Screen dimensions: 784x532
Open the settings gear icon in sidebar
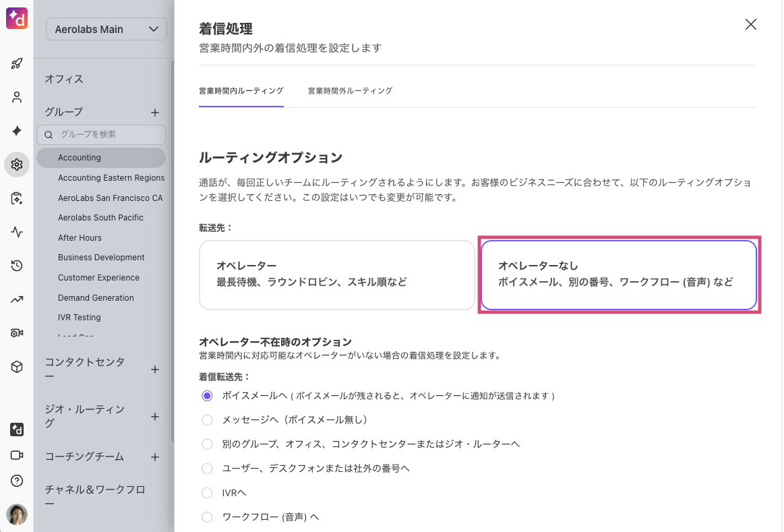(17, 165)
